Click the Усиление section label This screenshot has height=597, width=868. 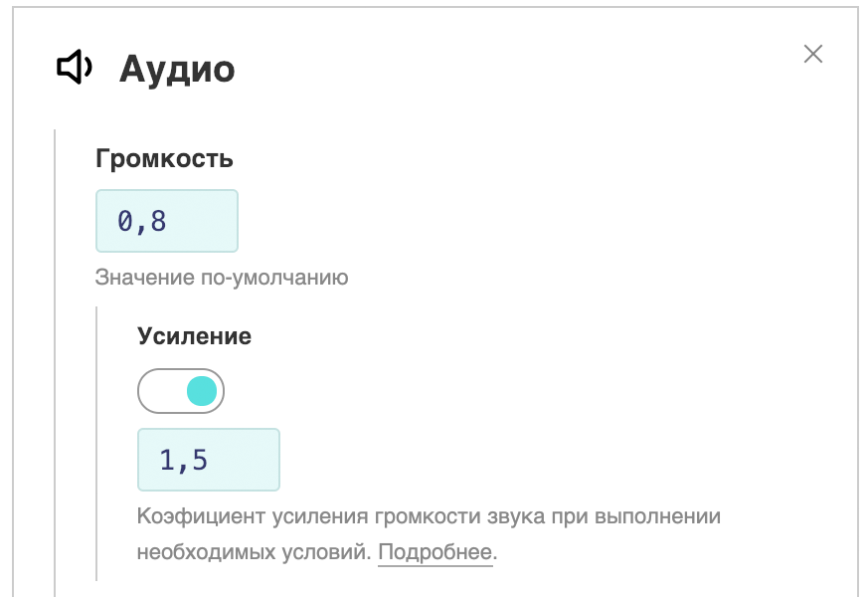[194, 336]
